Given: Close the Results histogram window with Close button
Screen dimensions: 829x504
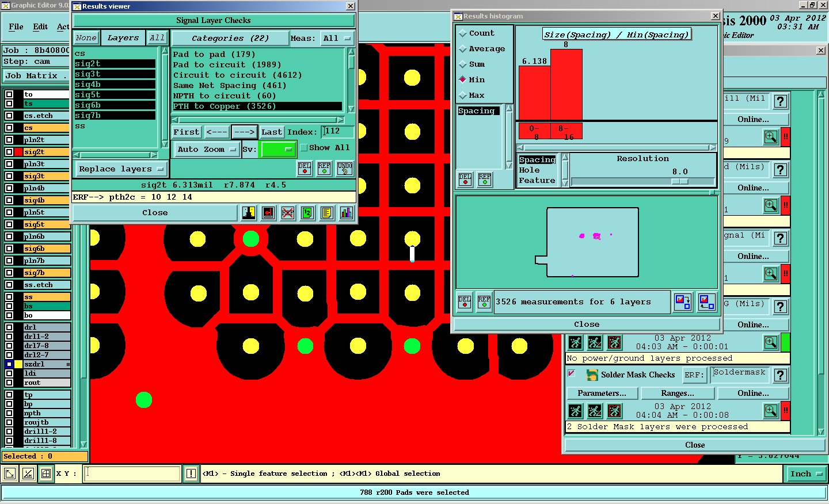Looking at the screenshot, I should click(x=587, y=324).
